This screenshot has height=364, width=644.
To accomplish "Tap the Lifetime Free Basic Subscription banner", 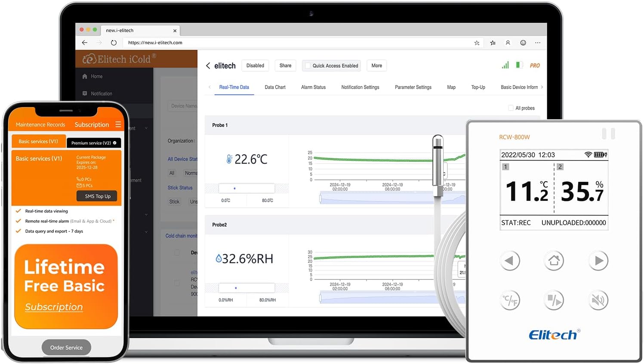I will [66, 287].
